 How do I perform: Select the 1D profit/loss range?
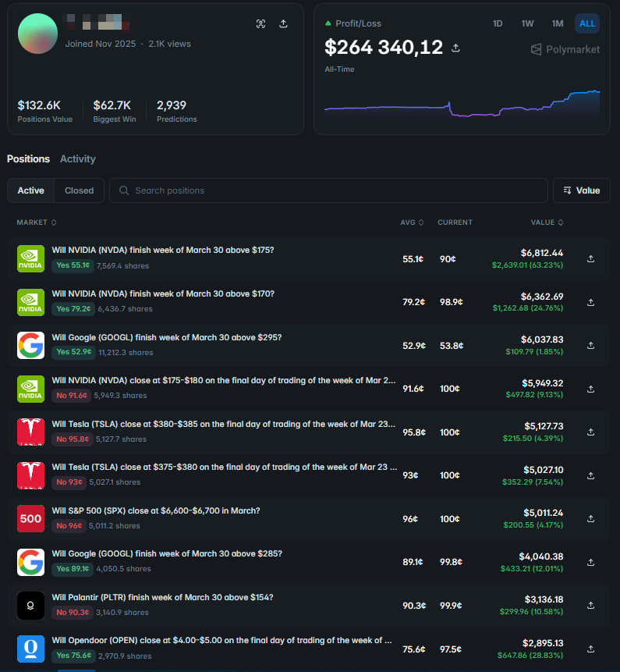click(498, 23)
